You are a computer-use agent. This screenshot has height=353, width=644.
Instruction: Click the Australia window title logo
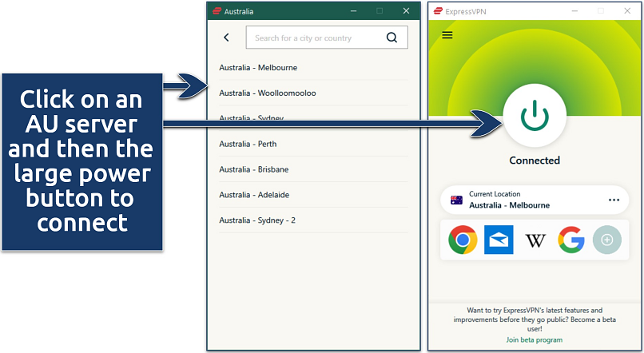pyautogui.click(x=217, y=11)
